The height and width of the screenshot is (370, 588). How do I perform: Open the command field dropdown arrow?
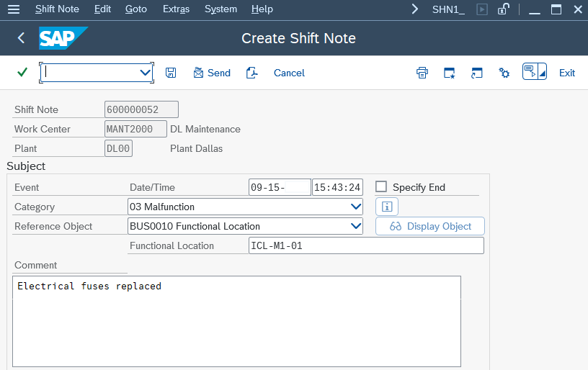[145, 72]
